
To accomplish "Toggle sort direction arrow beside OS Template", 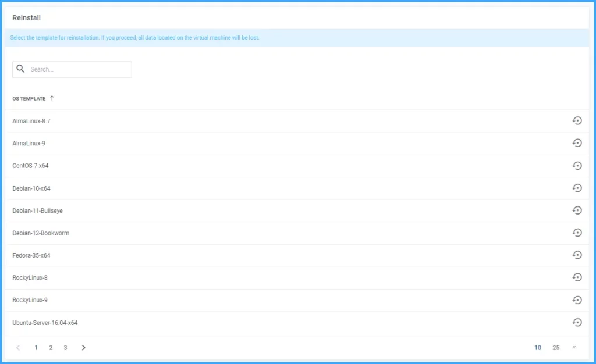I will [52, 98].
